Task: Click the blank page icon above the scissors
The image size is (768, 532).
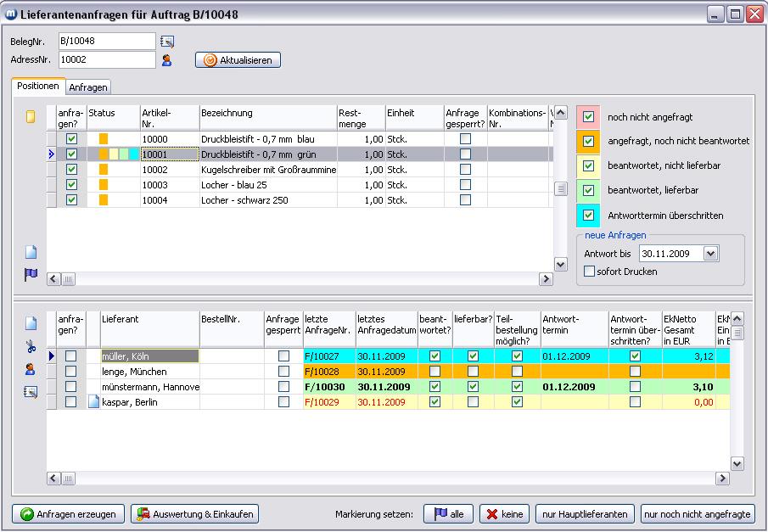Action: point(31,323)
